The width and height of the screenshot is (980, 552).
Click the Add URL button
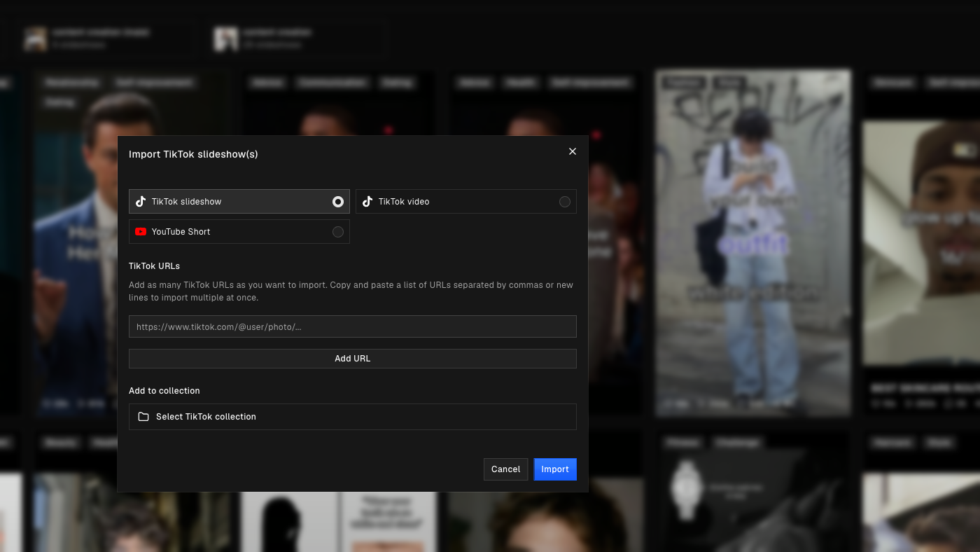(353, 359)
